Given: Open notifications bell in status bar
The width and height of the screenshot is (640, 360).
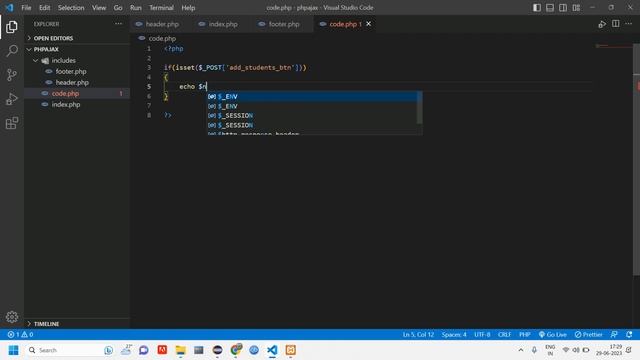Looking at the screenshot, I should pyautogui.click(x=629, y=334).
